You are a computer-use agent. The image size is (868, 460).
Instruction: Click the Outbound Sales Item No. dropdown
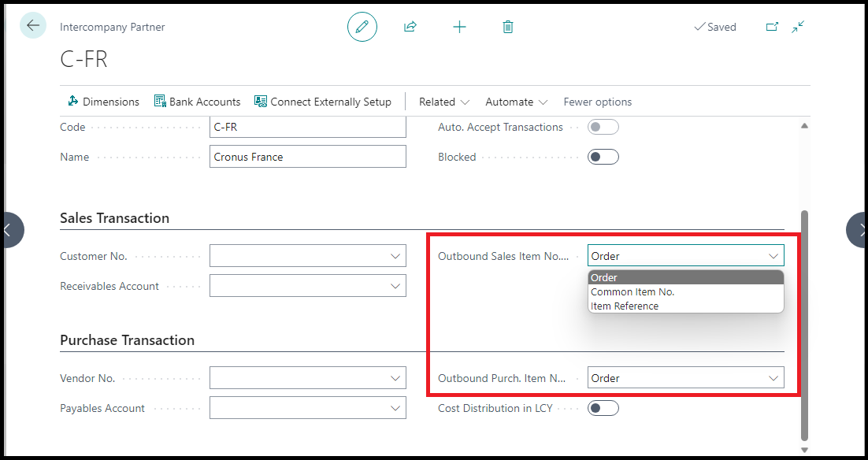click(x=686, y=256)
